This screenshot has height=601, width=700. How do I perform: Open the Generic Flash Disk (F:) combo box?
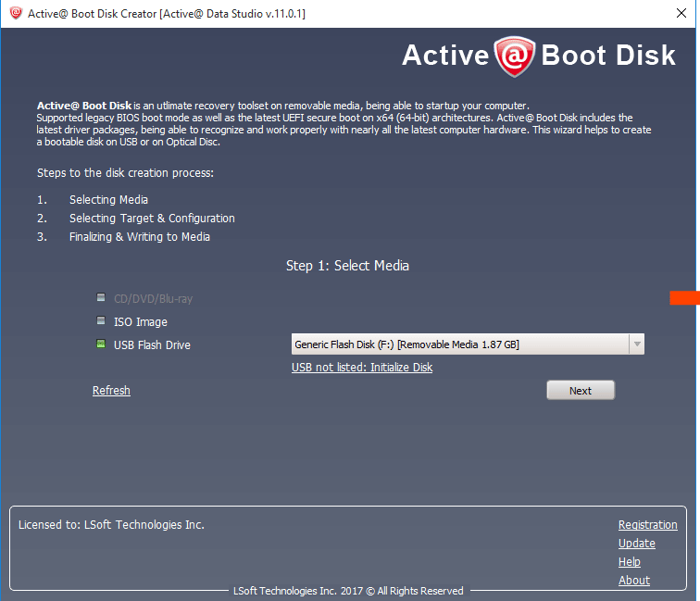click(x=458, y=344)
